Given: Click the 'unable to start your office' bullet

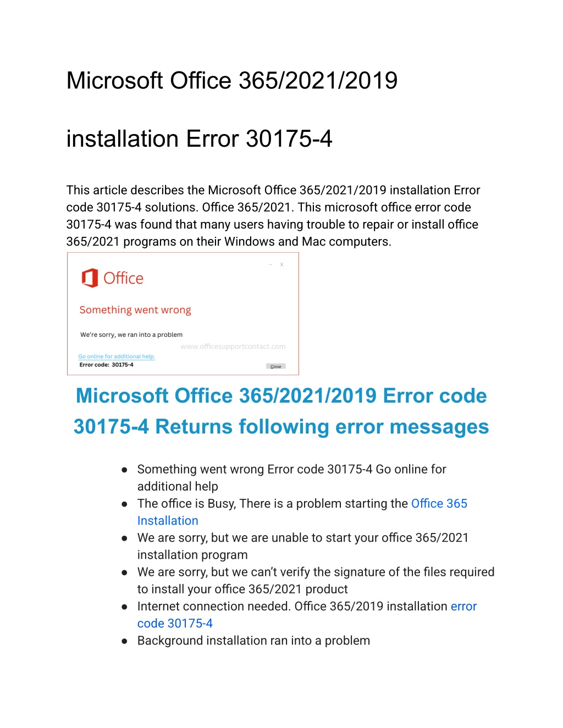Looking at the screenshot, I should (302, 546).
